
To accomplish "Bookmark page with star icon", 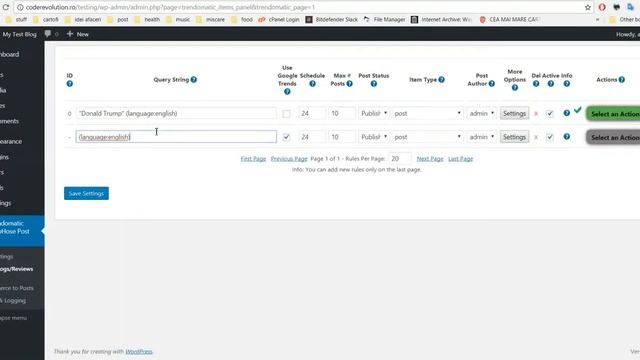I will 588,7.
